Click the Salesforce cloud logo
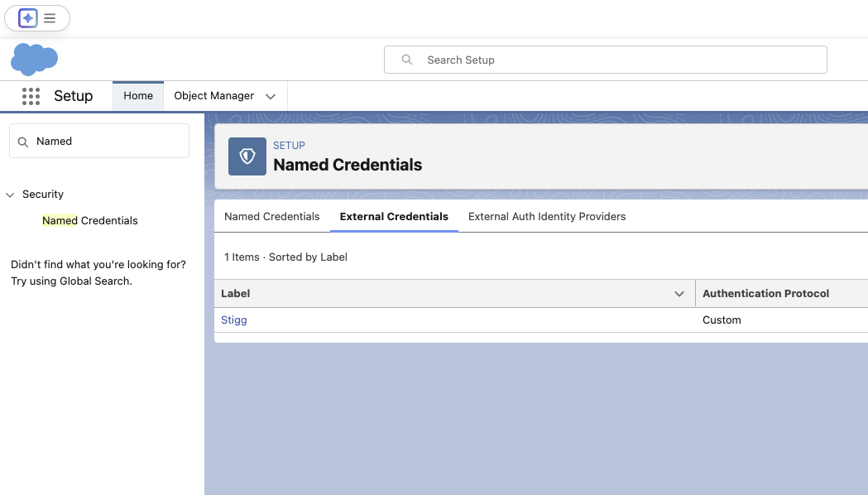 pos(34,60)
